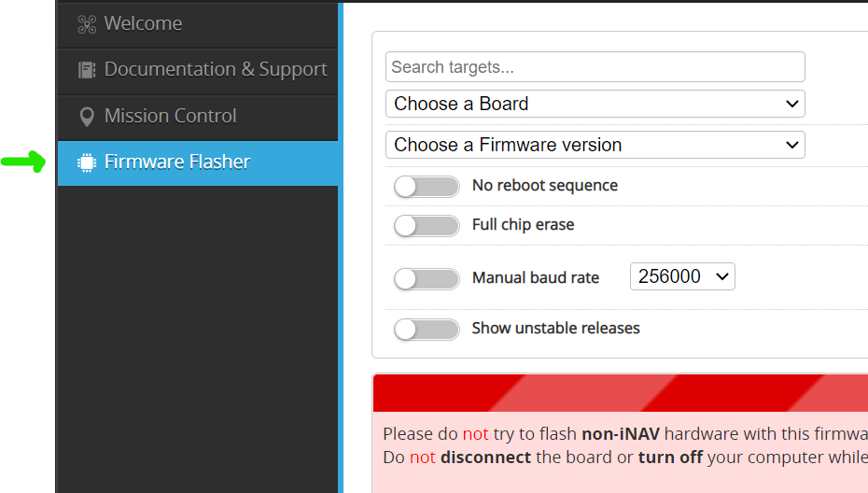
Task: Click the green arrow pointing to Firmware Flasher
Action: (23, 162)
